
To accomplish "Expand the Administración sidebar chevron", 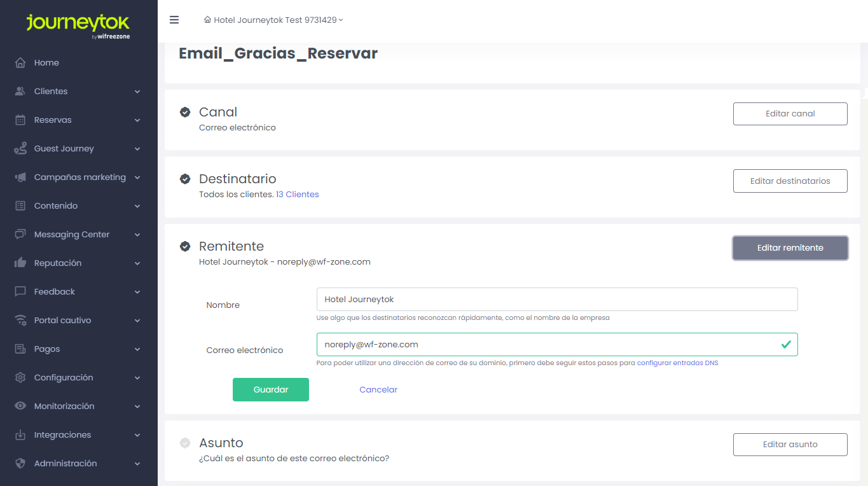I will (137, 464).
